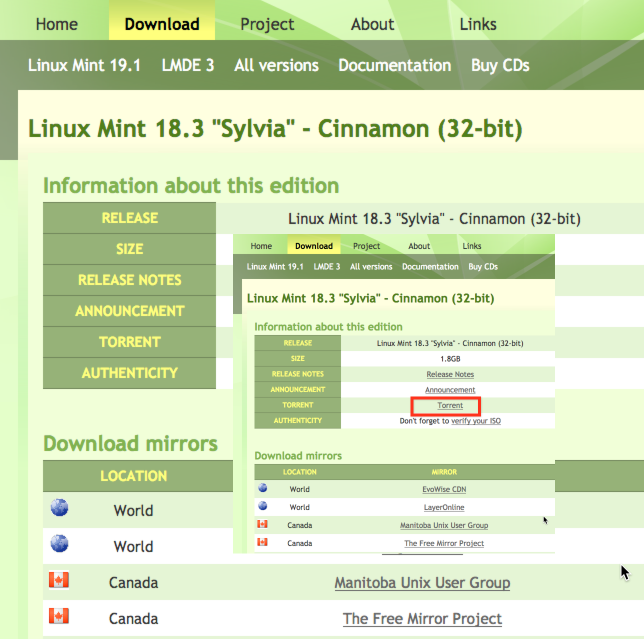Click Buy CDs in the small inset
The height and width of the screenshot is (639, 644).
[x=483, y=267]
